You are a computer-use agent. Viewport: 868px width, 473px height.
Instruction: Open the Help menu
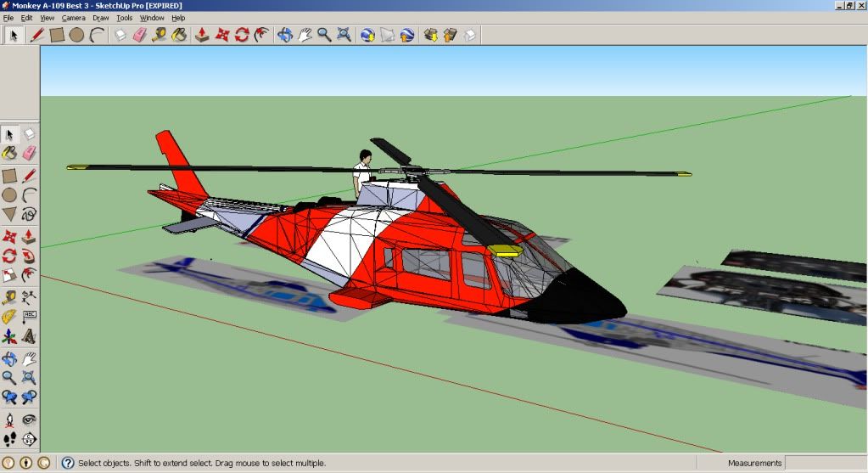[x=178, y=18]
